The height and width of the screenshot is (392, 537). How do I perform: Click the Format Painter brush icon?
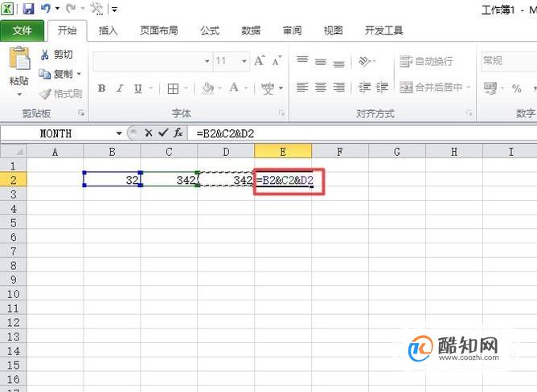click(45, 93)
